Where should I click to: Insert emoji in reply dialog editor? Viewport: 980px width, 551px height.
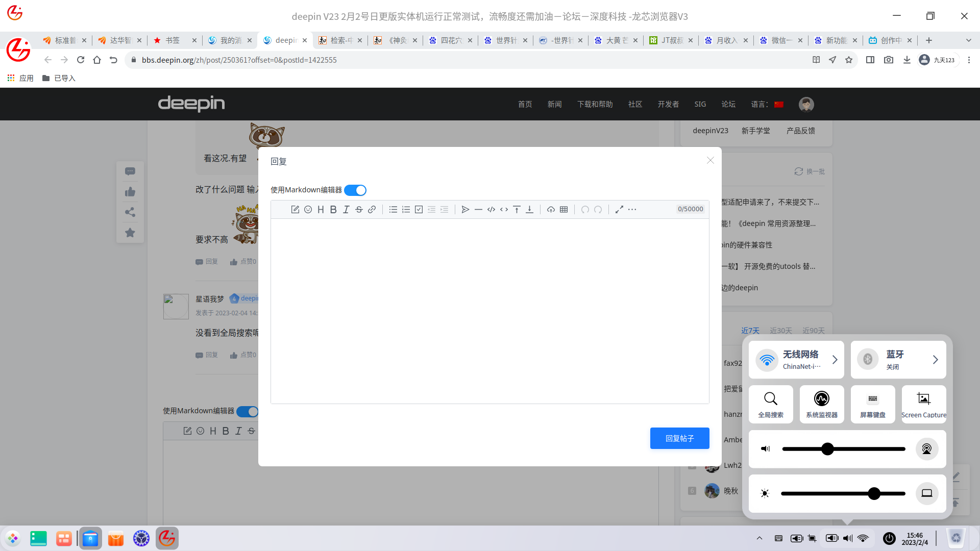tap(308, 209)
